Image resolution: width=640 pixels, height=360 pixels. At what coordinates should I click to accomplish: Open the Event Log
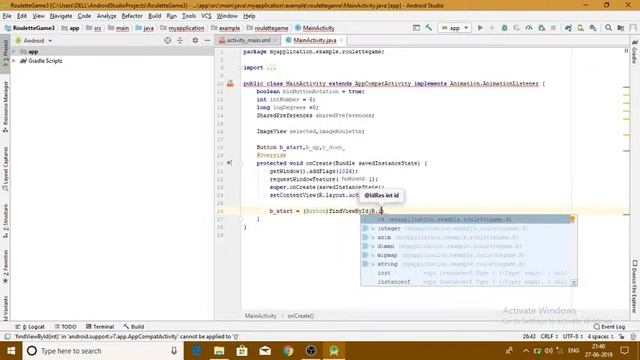[x=609, y=327]
